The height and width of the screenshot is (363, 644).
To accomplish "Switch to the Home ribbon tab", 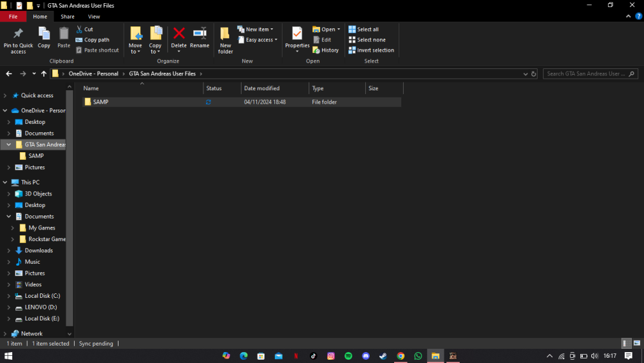I will (x=40, y=17).
